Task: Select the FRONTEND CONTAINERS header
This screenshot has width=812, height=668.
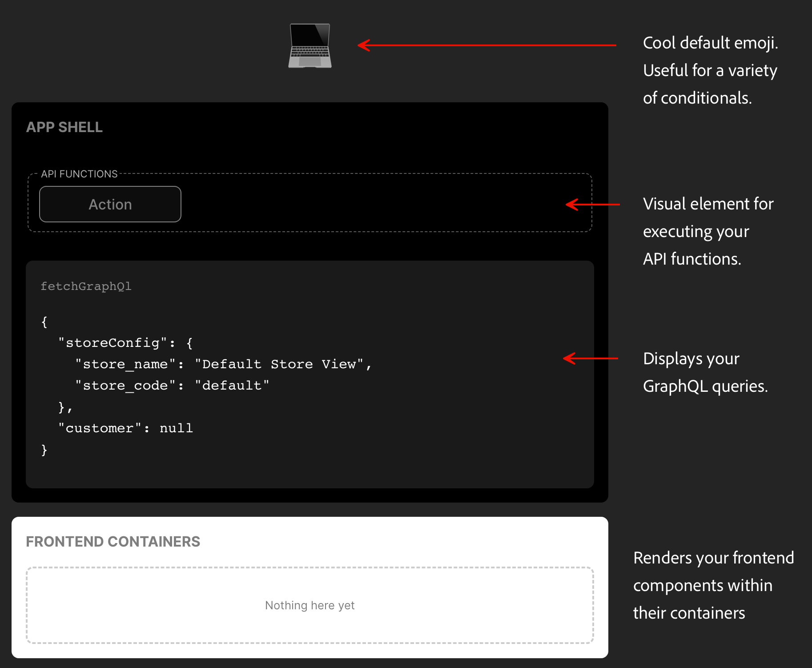Action: coord(113,541)
